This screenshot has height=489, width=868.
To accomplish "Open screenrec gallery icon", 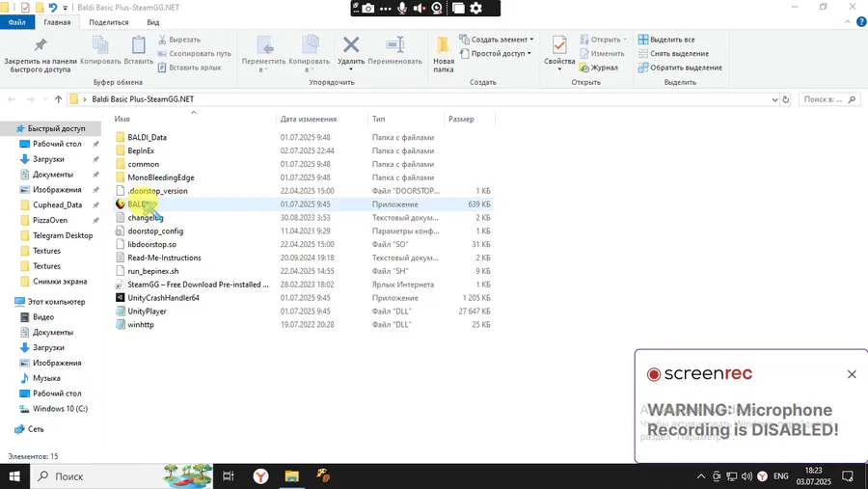I will 458,8.
